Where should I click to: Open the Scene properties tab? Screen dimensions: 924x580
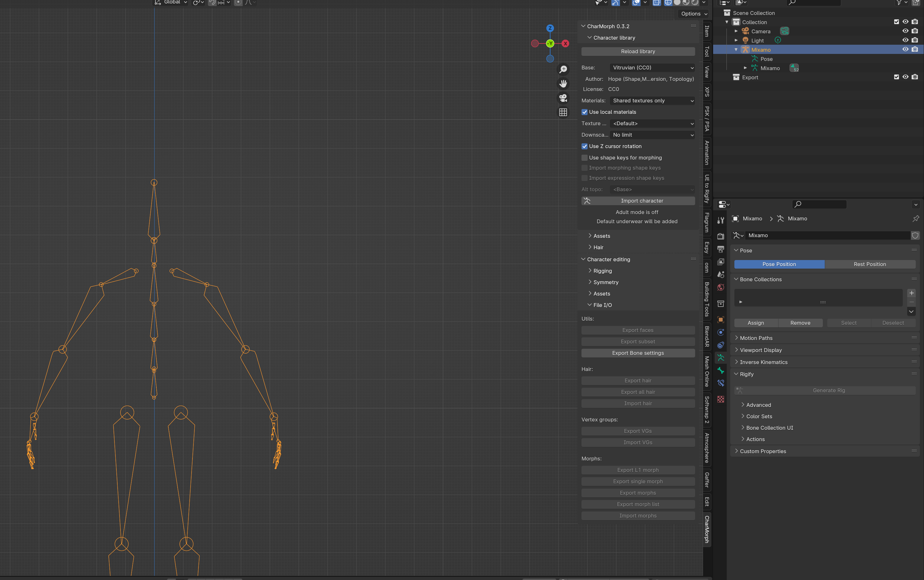pos(721,274)
